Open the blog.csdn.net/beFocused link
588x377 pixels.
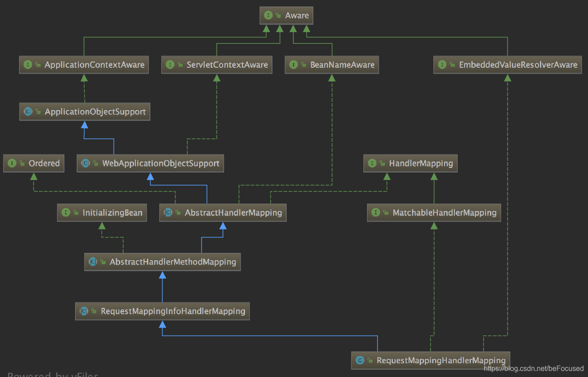533,369
